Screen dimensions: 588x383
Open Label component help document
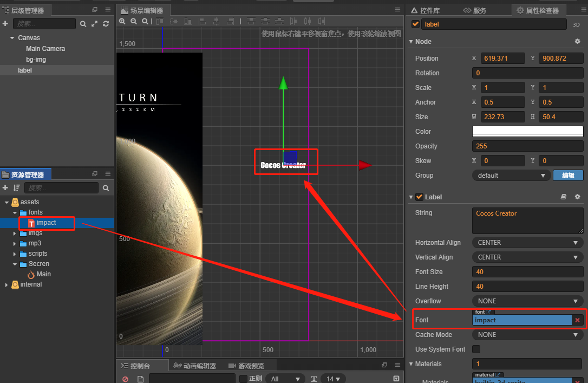tap(563, 197)
